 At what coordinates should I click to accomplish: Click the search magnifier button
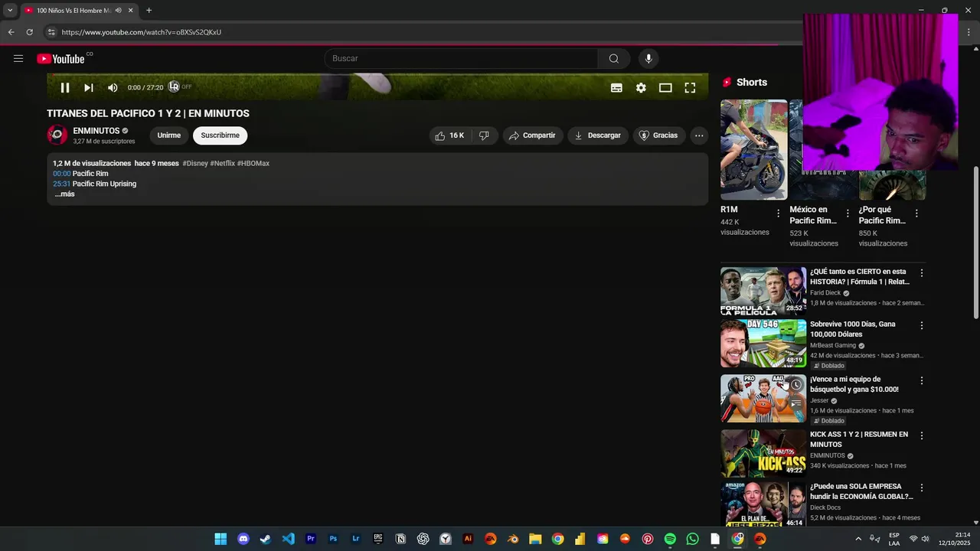coord(614,59)
